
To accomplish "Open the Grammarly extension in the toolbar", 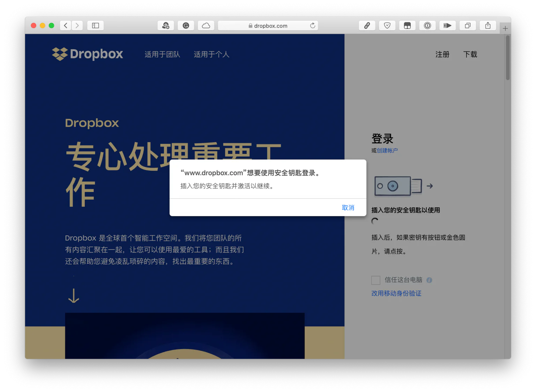I will [x=186, y=25].
